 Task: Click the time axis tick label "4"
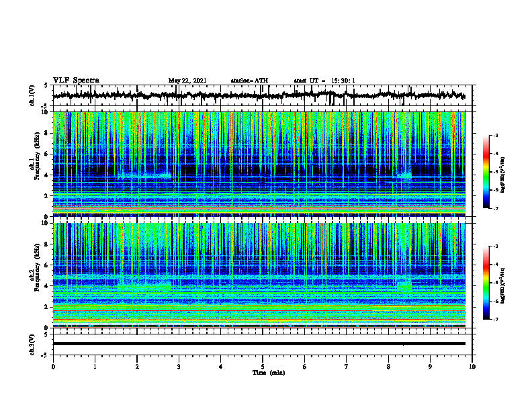[221, 367]
